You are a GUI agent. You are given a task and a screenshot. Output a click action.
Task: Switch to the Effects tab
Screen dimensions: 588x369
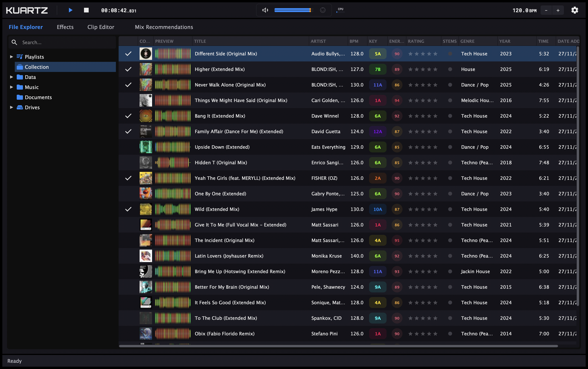pyautogui.click(x=65, y=27)
